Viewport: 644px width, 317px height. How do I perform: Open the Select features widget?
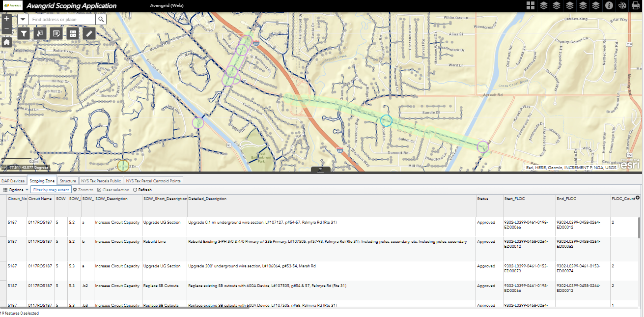click(40, 33)
